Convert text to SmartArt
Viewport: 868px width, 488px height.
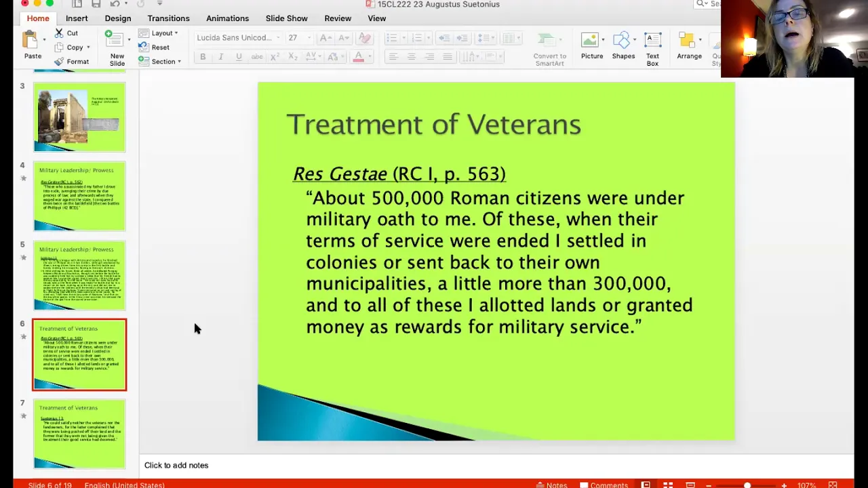pos(549,49)
